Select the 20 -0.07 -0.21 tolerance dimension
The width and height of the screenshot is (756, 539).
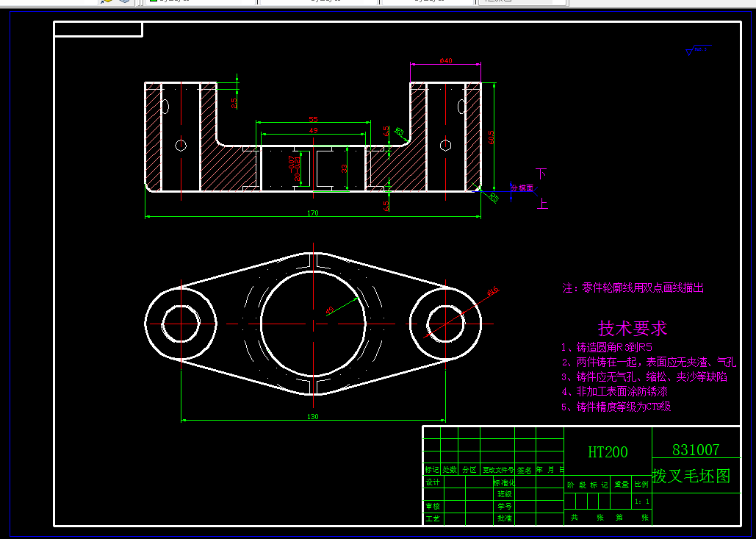pos(294,168)
